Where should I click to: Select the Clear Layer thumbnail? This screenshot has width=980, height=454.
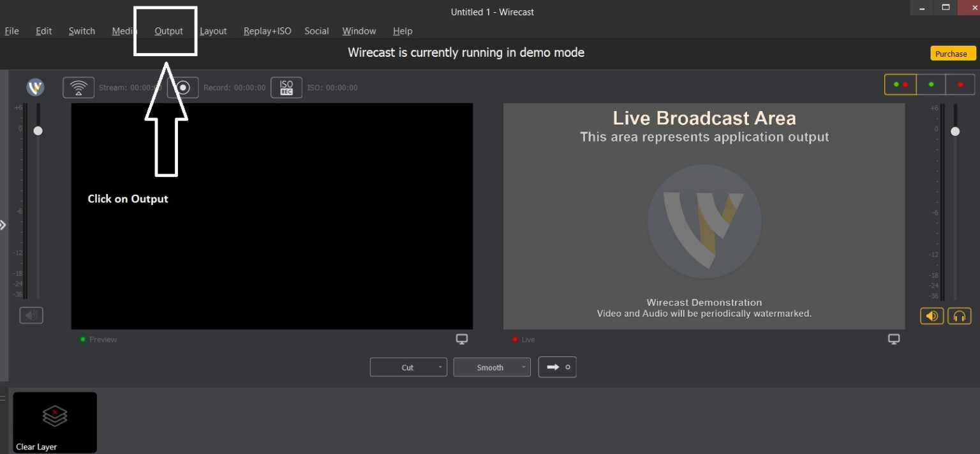coord(55,422)
